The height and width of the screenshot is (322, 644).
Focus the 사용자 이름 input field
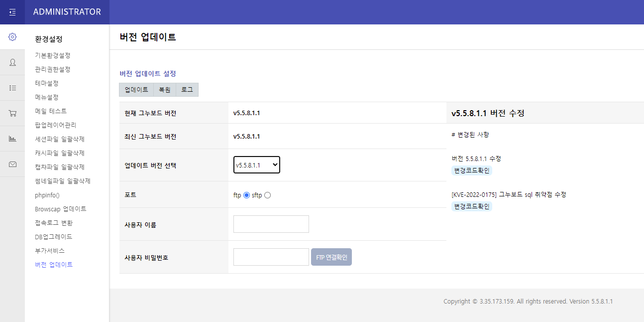point(271,224)
